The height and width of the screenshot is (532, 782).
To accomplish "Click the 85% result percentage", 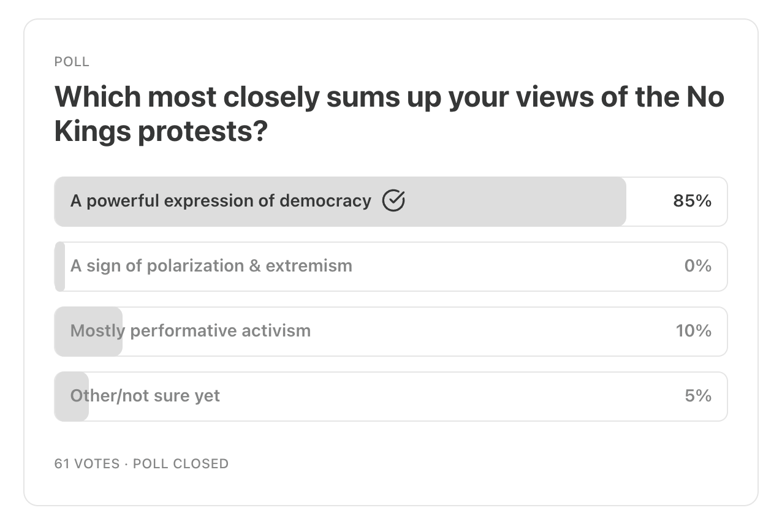I will coord(692,201).
